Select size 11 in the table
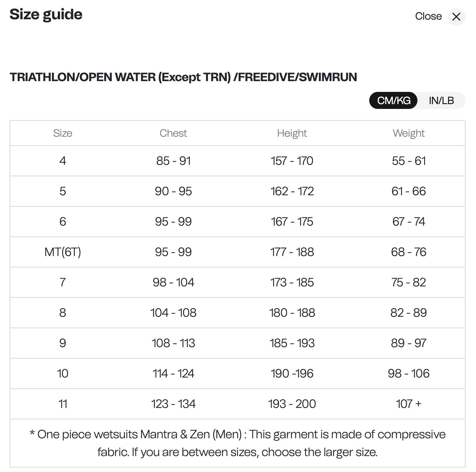This screenshot has height=472, width=476. point(63,404)
